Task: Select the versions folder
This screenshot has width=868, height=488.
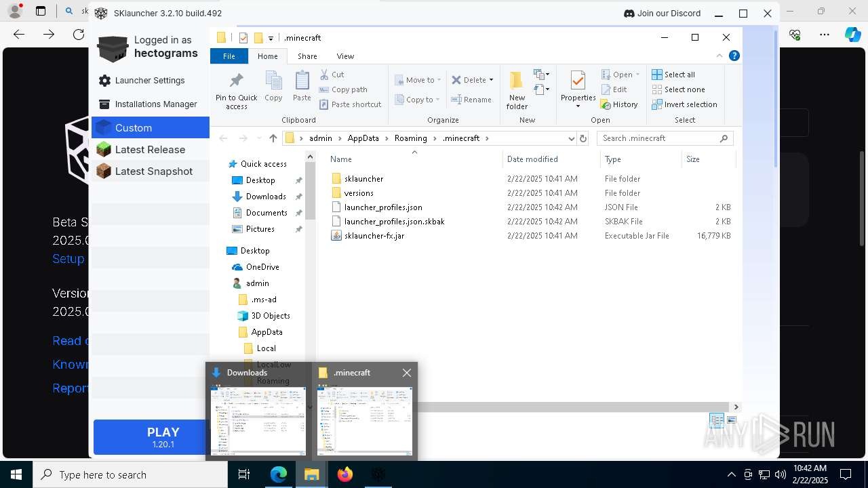Action: (x=359, y=193)
